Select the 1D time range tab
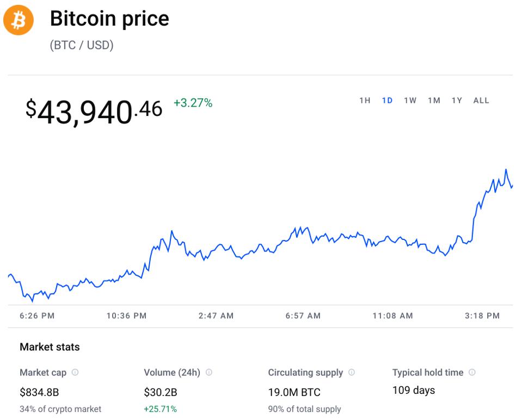 point(388,101)
